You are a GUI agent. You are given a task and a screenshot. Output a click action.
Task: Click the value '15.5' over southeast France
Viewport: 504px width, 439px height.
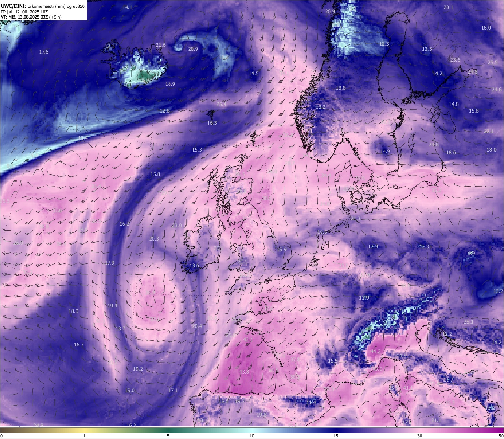point(333,361)
